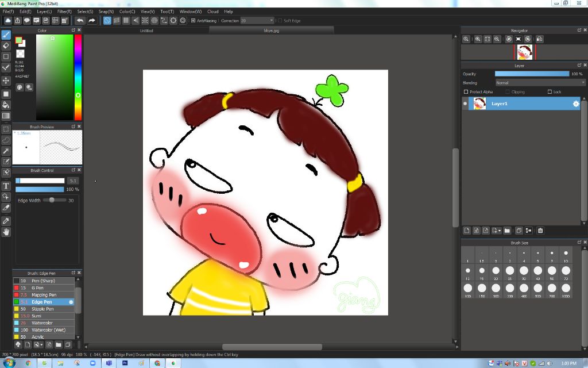The height and width of the screenshot is (368, 588).
Task: Toggle the Clipping checkbox
Action: [508, 92]
